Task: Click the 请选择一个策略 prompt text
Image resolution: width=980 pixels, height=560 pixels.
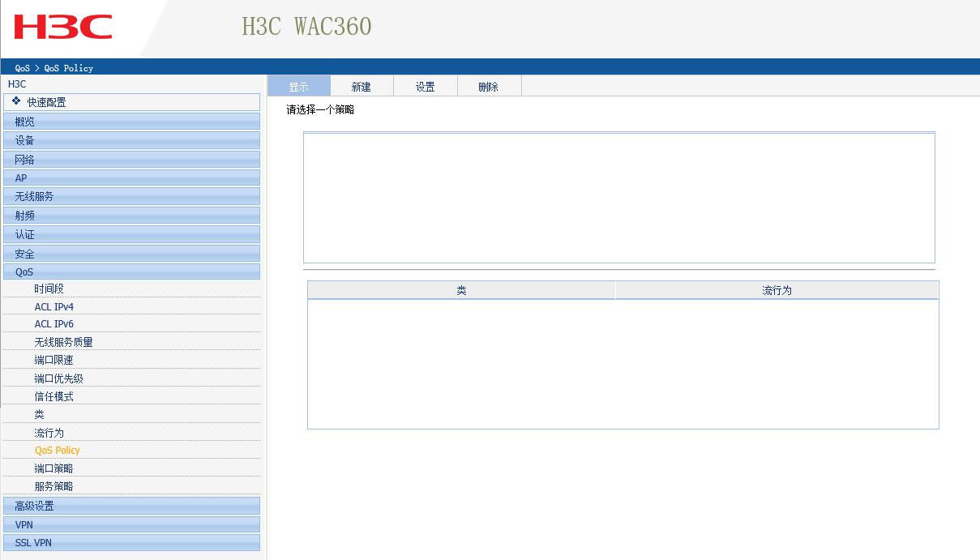Action: pos(320,109)
